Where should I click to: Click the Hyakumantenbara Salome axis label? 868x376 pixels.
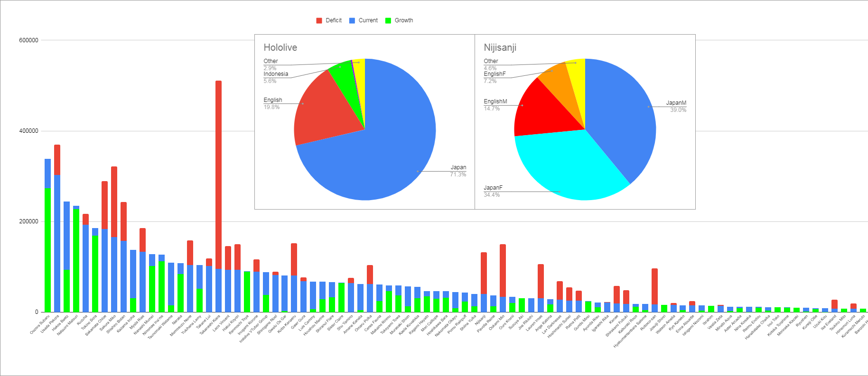(x=631, y=331)
